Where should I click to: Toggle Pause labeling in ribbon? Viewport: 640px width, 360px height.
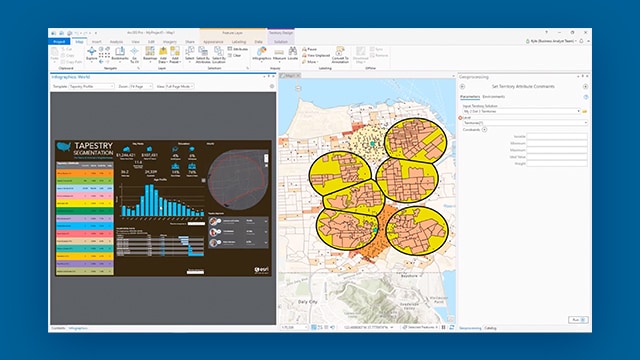[x=309, y=49]
